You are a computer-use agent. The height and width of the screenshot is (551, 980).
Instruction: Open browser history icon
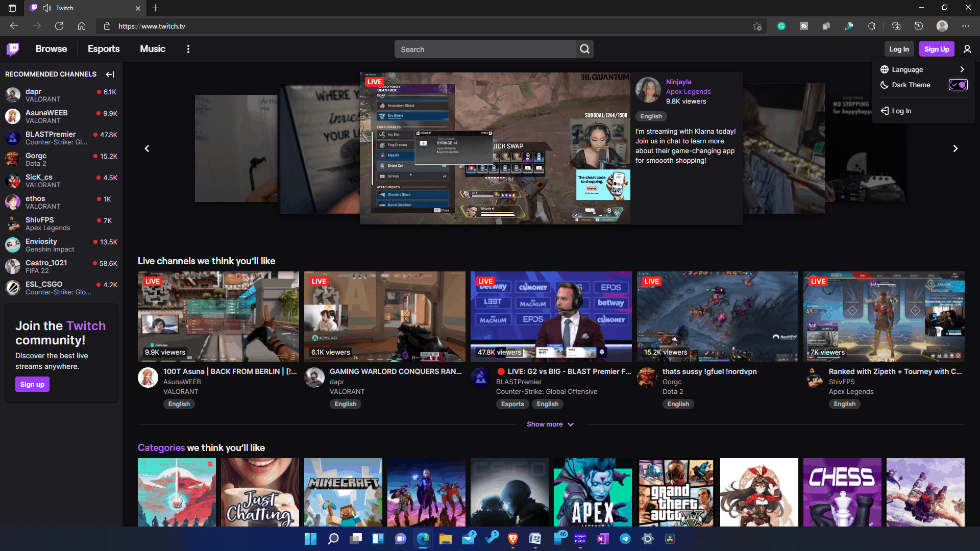point(919,26)
